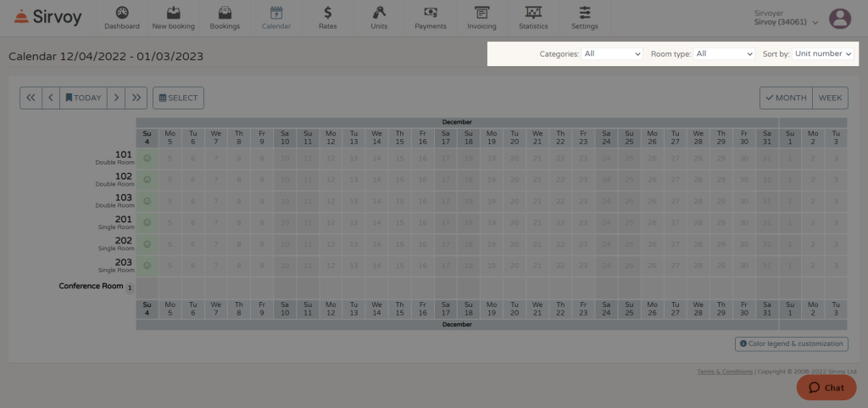
Task: Open the Chat support widget
Action: point(826,388)
